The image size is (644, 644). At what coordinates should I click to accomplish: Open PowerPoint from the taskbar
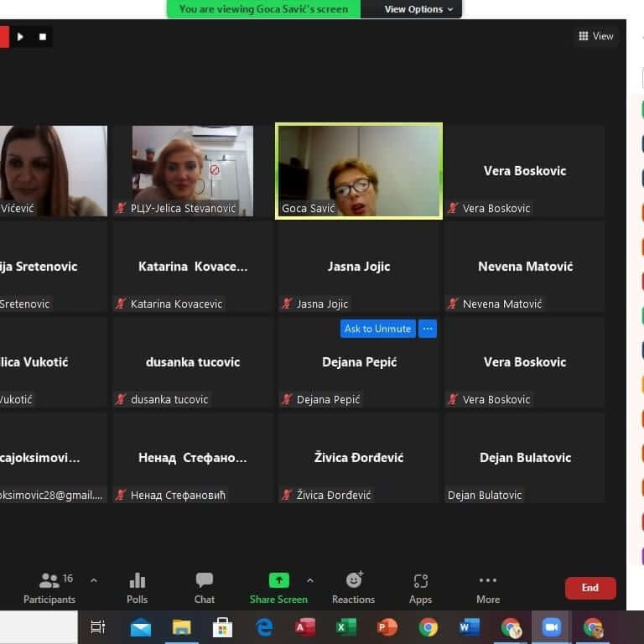(387, 627)
